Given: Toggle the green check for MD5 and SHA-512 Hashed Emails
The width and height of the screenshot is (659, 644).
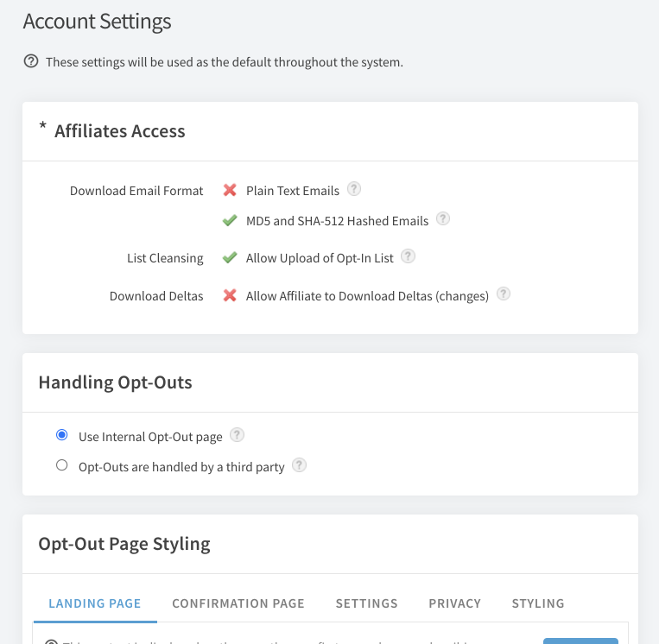Looking at the screenshot, I should (230, 220).
